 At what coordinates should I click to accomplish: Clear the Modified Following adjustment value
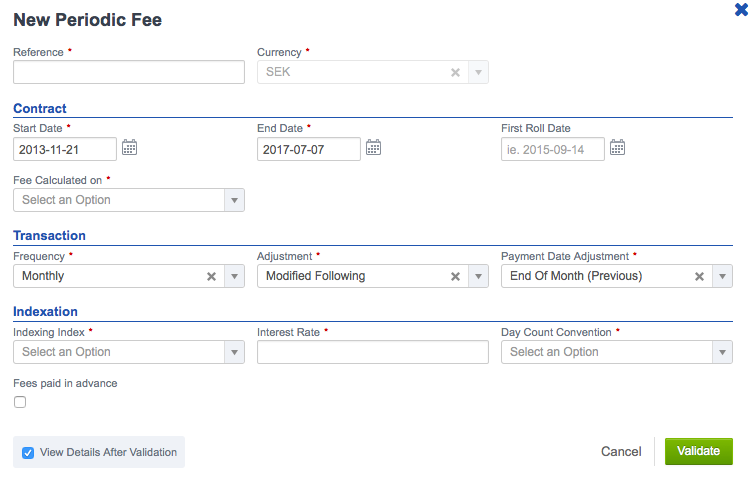point(456,276)
